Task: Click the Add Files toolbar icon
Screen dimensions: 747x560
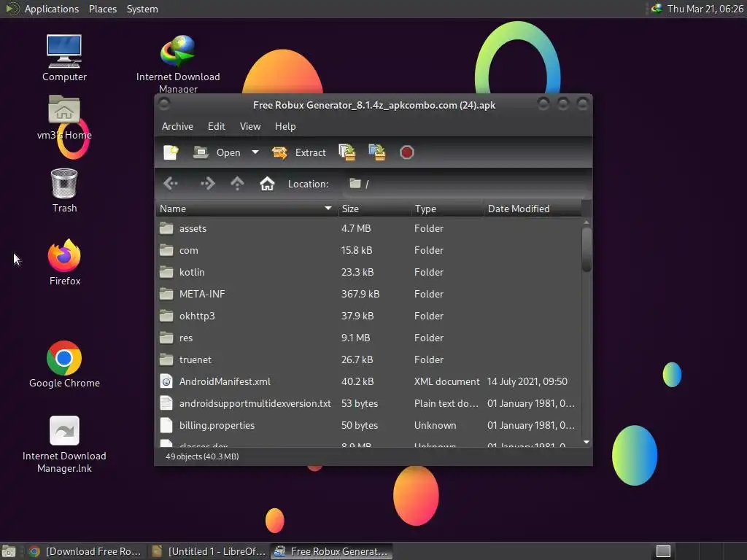Action: point(347,152)
